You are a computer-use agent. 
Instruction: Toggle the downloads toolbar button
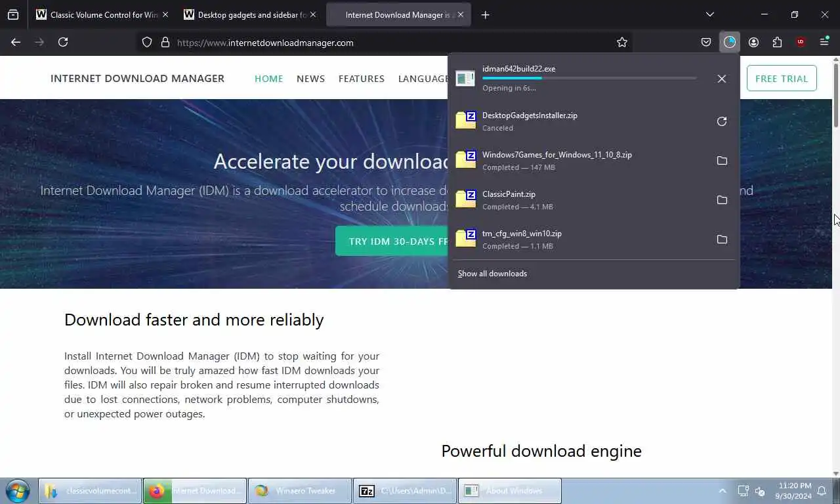coord(730,42)
